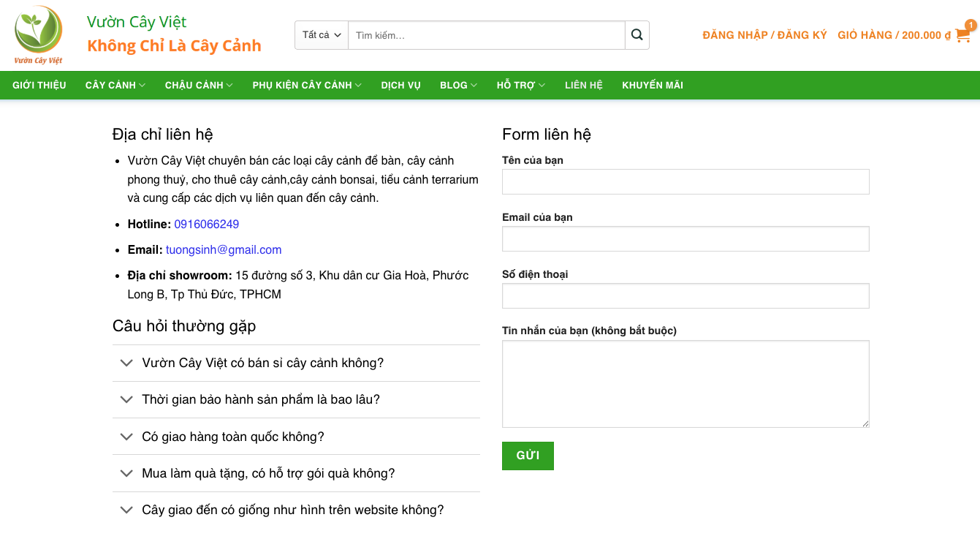
Task: Click the Tên của bạn input field
Action: click(x=685, y=181)
